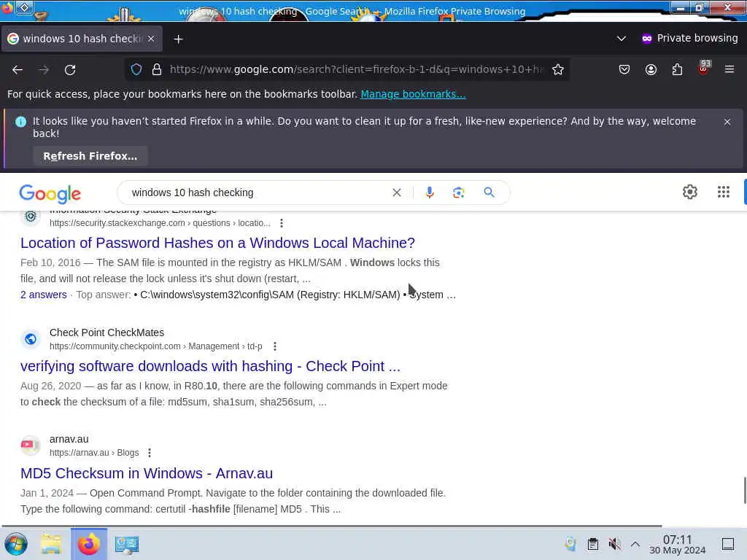Open Location of Password Hashes result
Screen dimensions: 747x560
[x=217, y=243]
